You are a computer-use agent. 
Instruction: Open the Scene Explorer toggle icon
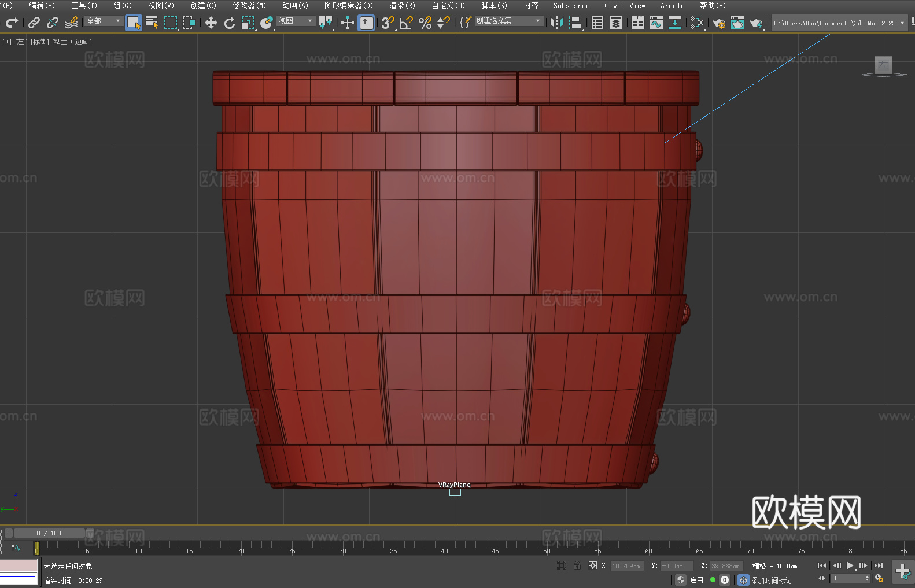pos(597,23)
